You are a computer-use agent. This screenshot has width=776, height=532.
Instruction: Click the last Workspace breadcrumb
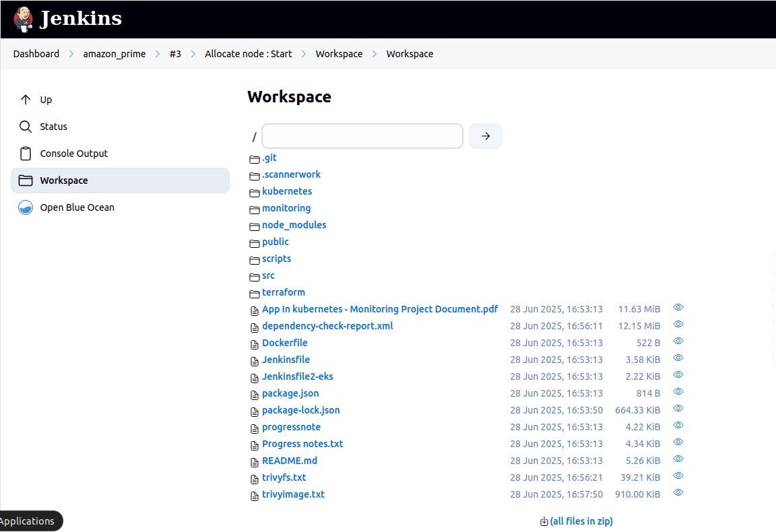click(410, 54)
